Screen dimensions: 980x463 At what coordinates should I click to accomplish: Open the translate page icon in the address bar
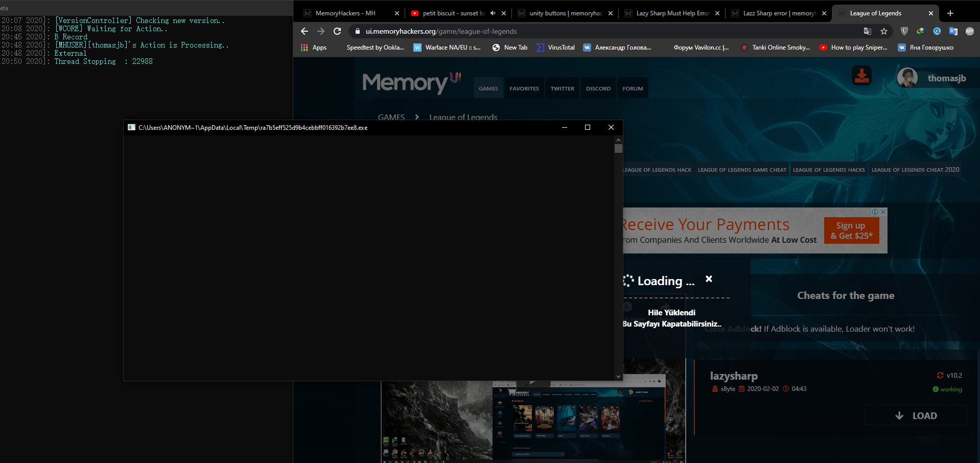pos(868,31)
